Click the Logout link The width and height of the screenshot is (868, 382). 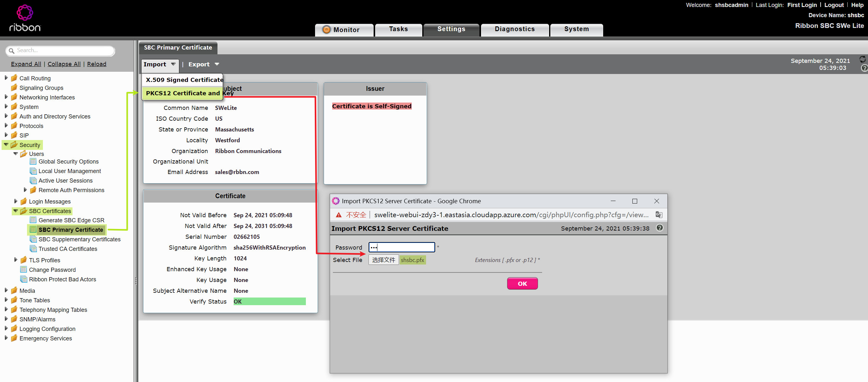[834, 5]
